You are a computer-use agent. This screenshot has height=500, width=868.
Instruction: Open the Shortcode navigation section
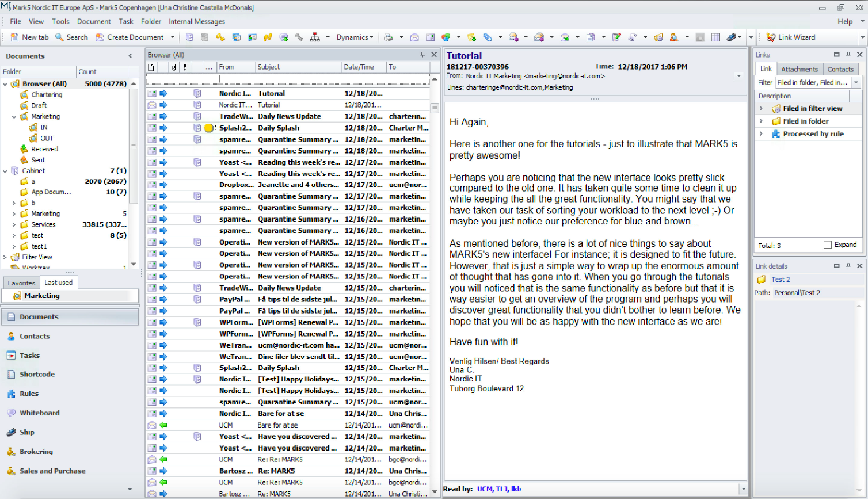click(x=70, y=375)
